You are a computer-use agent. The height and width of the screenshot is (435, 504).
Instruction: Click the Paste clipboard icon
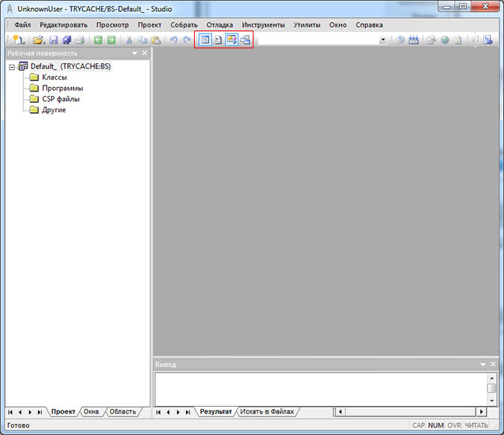point(156,40)
